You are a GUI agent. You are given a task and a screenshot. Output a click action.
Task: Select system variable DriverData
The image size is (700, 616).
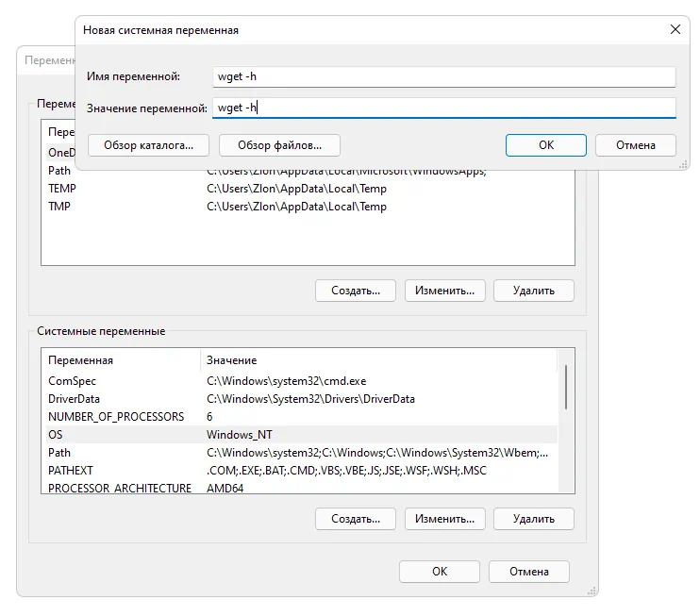300,399
